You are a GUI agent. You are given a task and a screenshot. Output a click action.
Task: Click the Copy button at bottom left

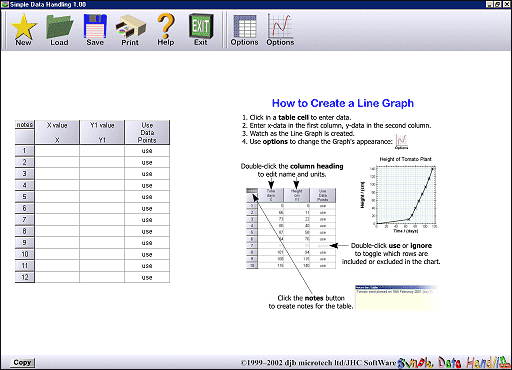pos(22,362)
